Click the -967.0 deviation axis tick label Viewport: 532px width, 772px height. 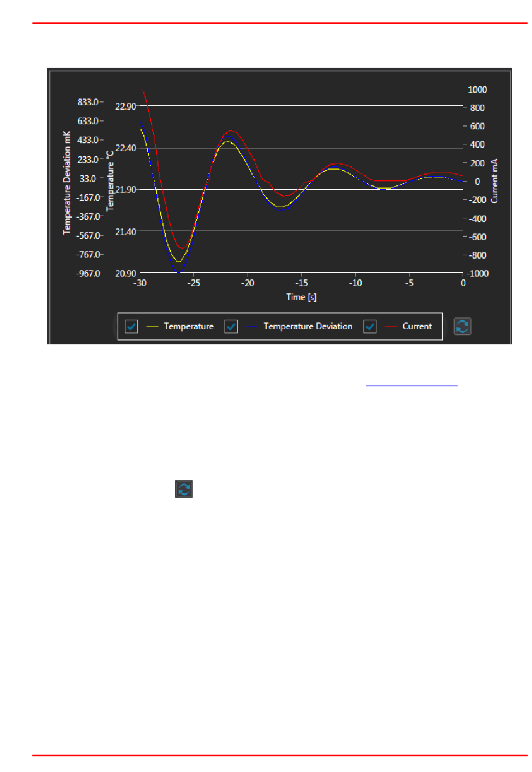[x=88, y=274]
